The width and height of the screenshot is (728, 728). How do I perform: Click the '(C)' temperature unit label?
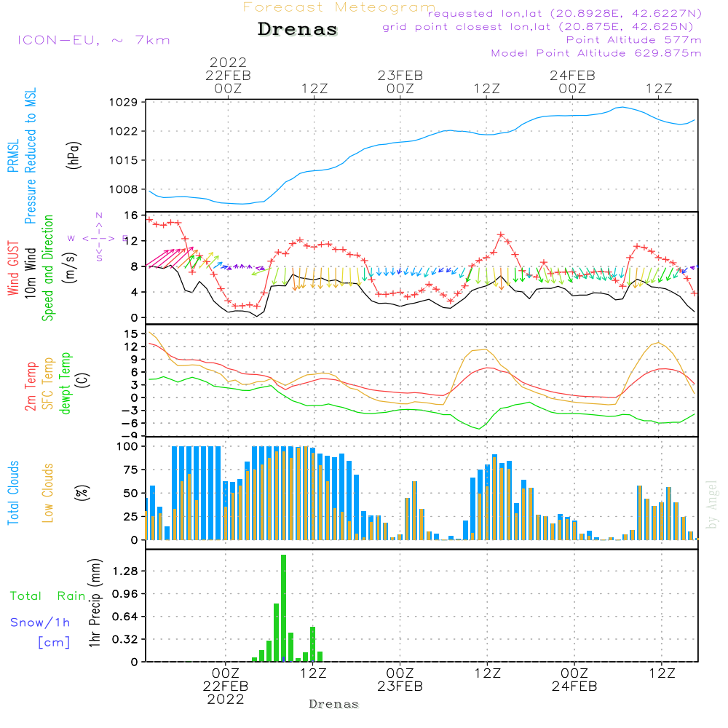83,380
